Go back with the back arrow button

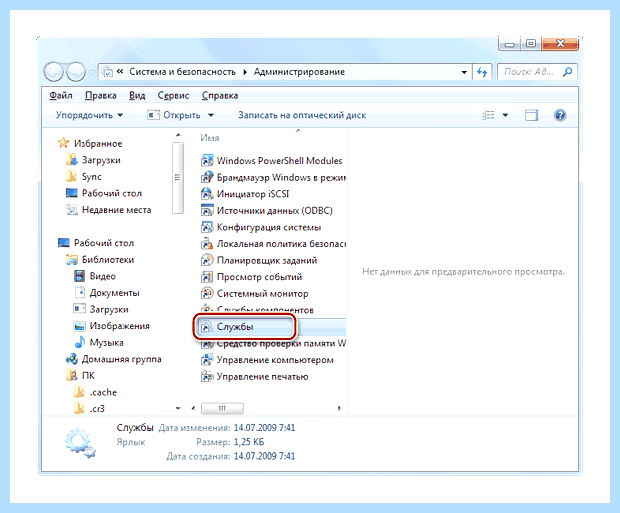[x=53, y=72]
